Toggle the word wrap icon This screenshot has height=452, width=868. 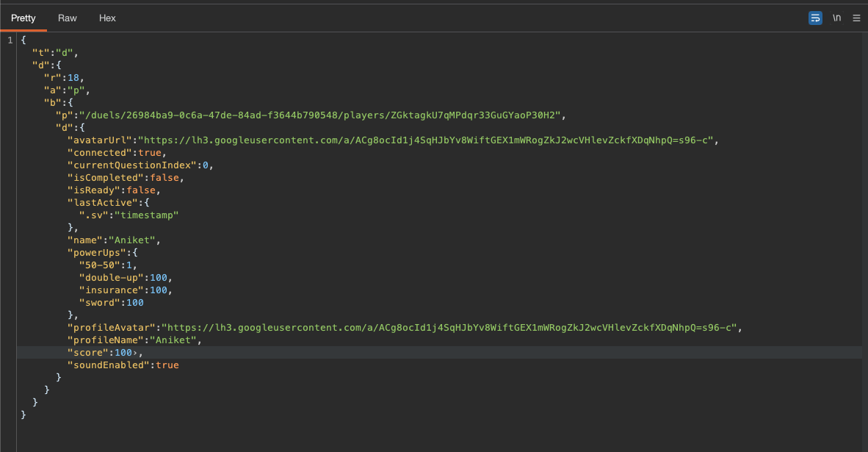click(x=815, y=18)
